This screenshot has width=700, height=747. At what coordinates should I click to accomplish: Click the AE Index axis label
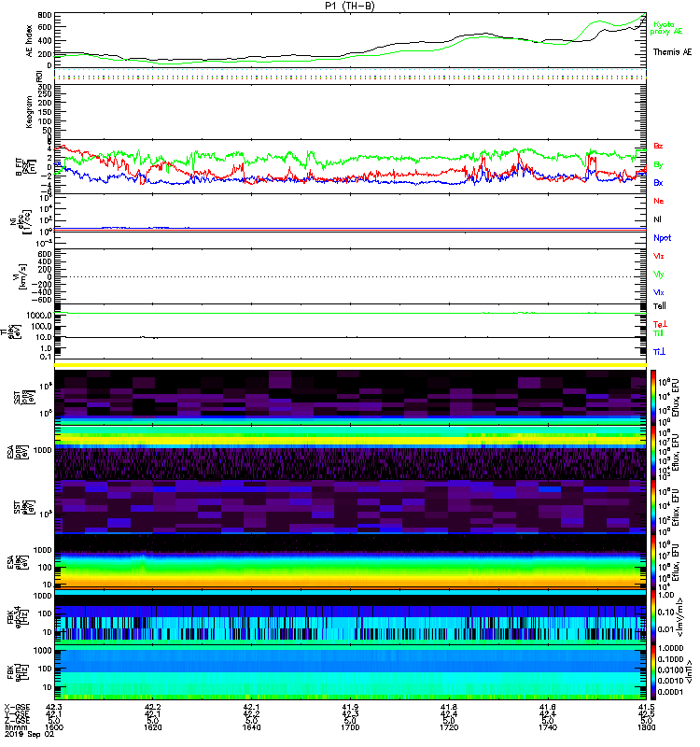tap(29, 40)
